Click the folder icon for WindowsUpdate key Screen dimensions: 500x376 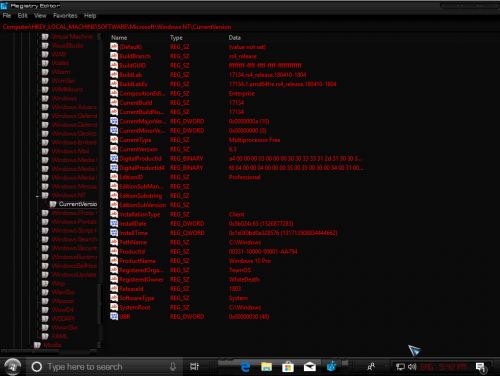[45, 275]
